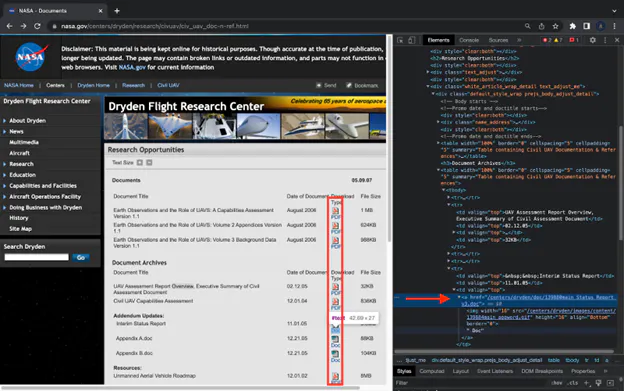
Task: Click the Styles filter input
Action: pos(470,383)
